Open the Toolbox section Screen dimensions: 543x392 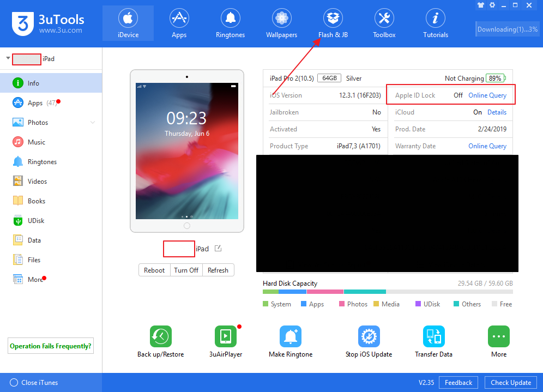(384, 23)
